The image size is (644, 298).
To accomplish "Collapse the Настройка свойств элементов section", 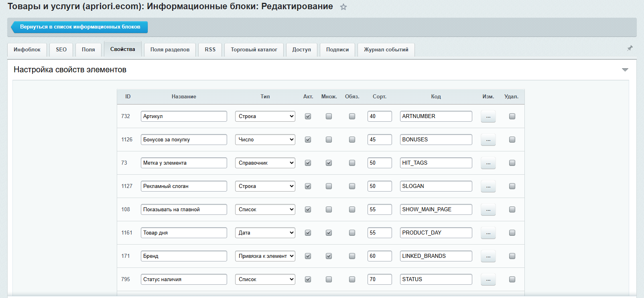I will [x=625, y=70].
